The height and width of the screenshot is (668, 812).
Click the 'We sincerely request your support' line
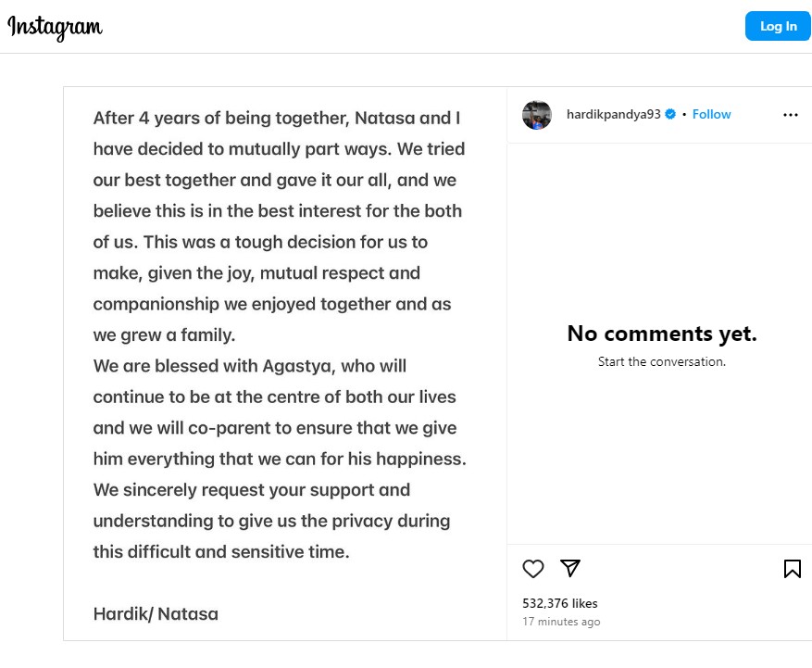(252, 490)
